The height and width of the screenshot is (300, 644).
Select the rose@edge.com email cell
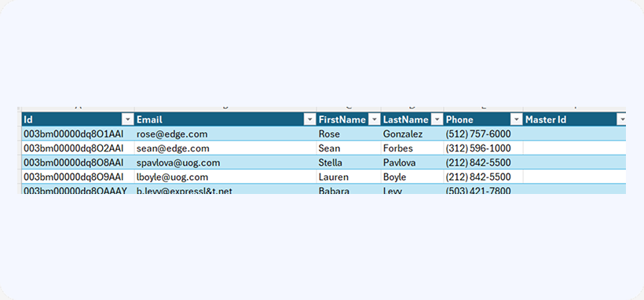pyautogui.click(x=225, y=134)
